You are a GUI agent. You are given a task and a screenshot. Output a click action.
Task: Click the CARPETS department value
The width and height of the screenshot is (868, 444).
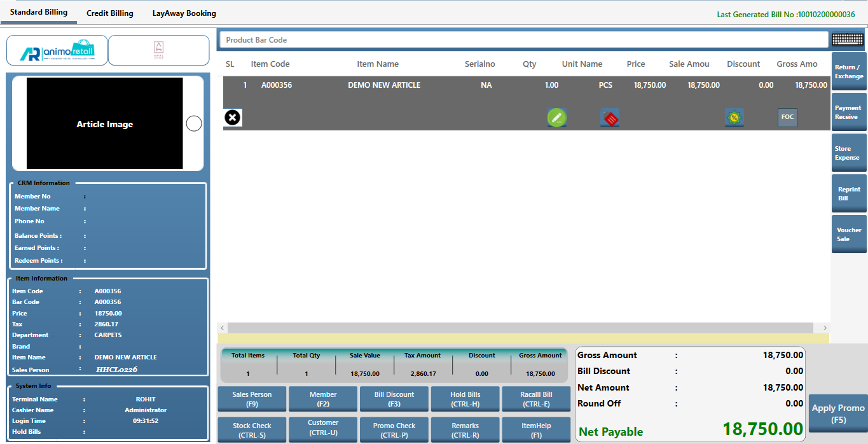108,335
